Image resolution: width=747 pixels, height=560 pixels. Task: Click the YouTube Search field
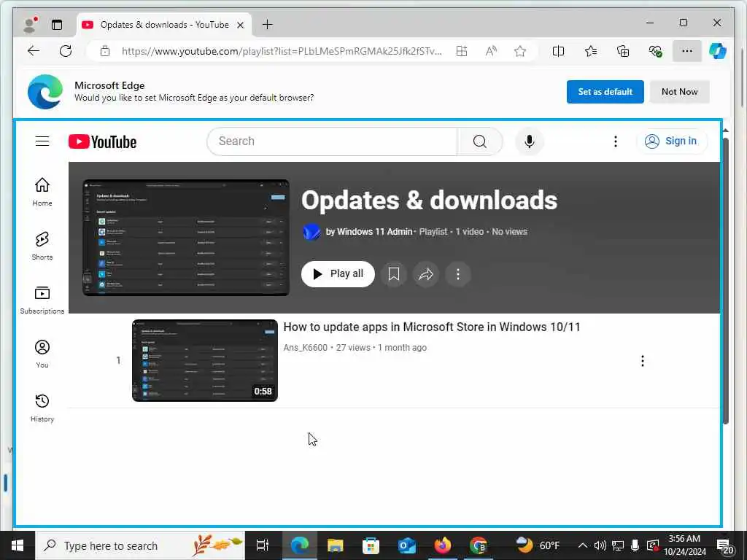[x=332, y=141]
